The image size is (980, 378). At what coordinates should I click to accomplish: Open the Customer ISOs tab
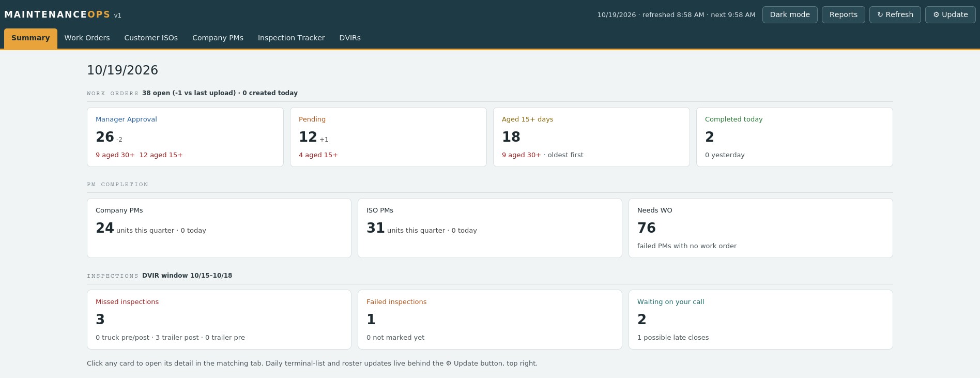point(151,38)
